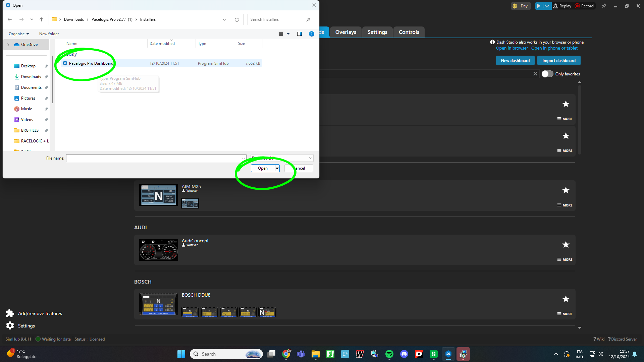Select Replay mode in SimHub

(x=562, y=6)
